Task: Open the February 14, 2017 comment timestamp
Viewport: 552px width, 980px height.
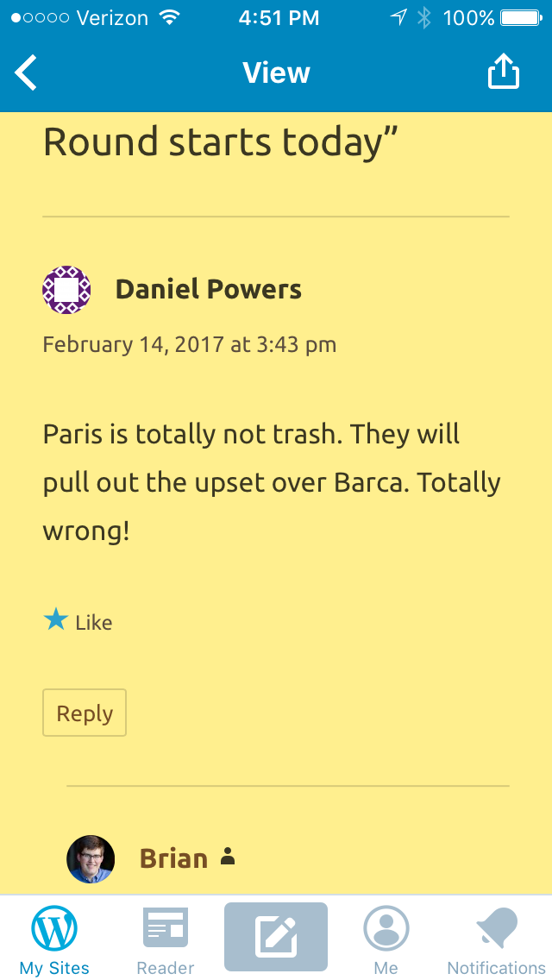Action: (190, 344)
